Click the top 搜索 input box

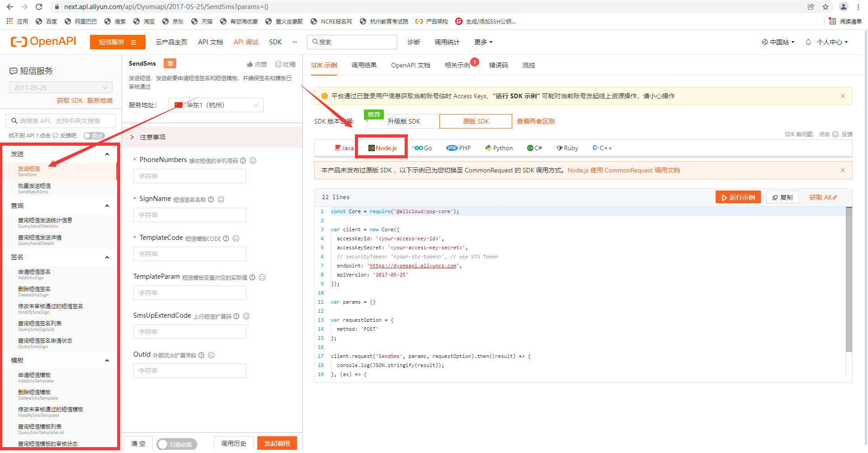[x=352, y=42]
